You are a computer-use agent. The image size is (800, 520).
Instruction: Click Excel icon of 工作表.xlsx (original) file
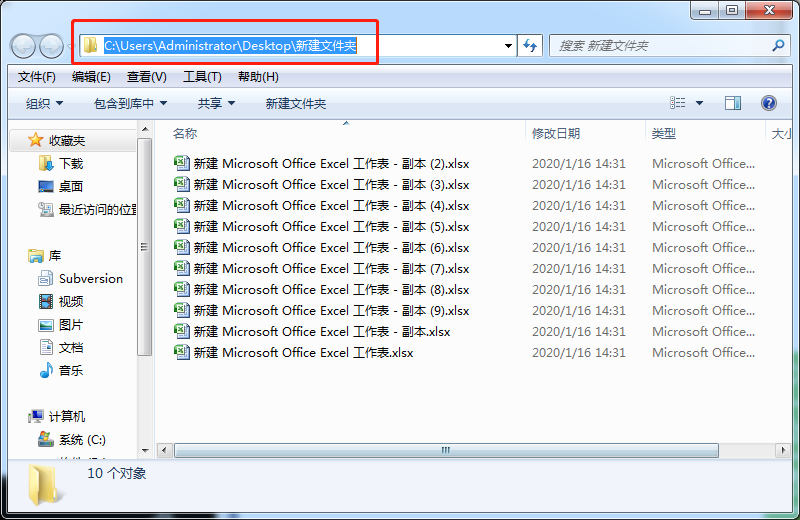tap(182, 352)
